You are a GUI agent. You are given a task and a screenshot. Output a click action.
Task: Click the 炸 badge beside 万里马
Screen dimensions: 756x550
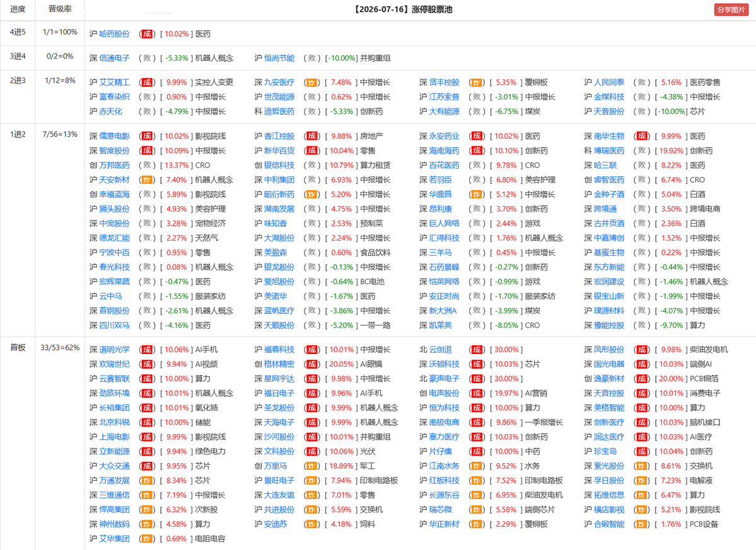(x=312, y=466)
